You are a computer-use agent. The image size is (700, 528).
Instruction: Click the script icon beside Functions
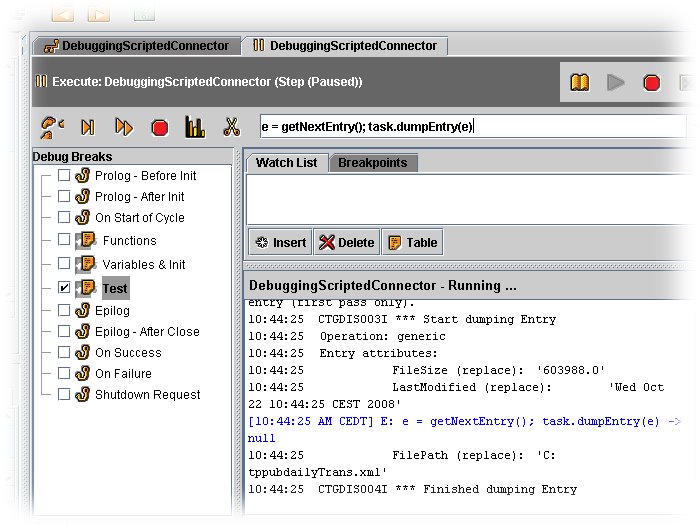(x=86, y=241)
